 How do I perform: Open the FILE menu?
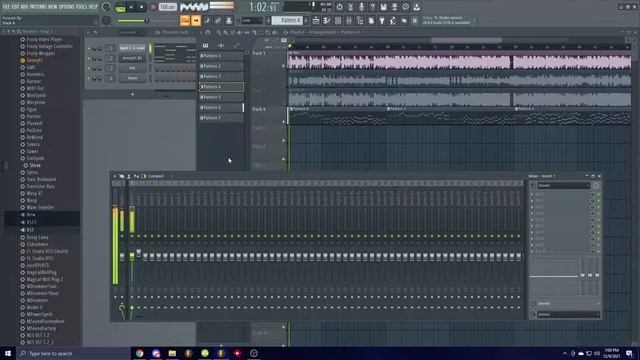tap(6, 7)
